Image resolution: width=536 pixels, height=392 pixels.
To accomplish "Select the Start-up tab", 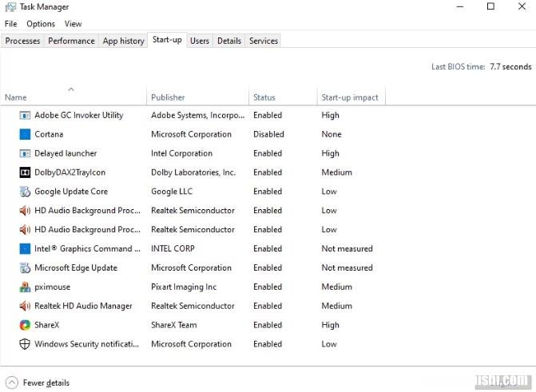I will [167, 40].
